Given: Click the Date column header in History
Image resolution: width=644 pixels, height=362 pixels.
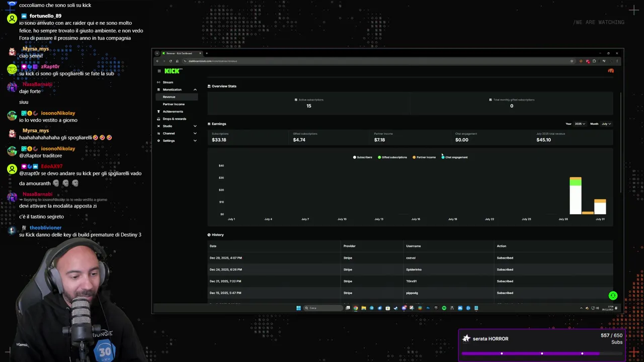Looking at the screenshot, I should [213, 246].
